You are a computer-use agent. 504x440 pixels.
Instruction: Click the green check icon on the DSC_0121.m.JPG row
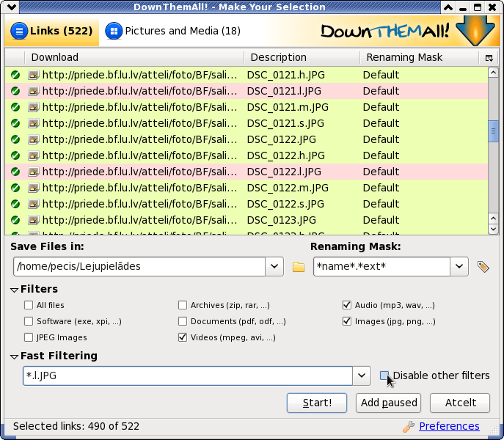(15, 107)
